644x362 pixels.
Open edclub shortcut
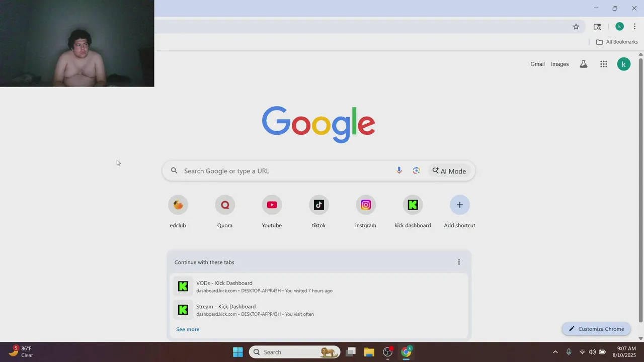point(178,212)
